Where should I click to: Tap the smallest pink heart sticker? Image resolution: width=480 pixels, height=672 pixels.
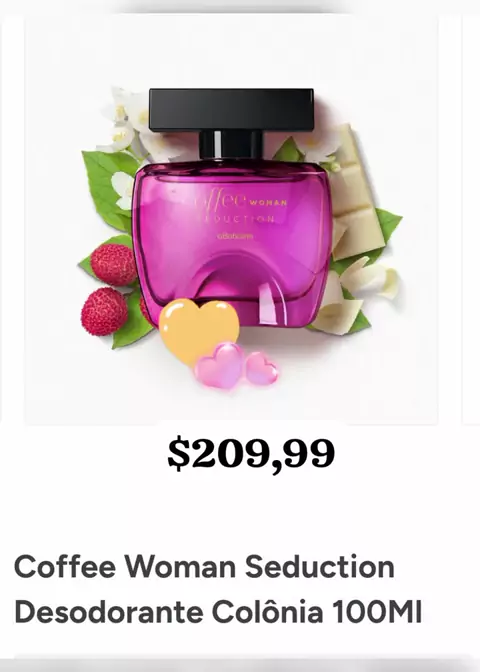(262, 368)
